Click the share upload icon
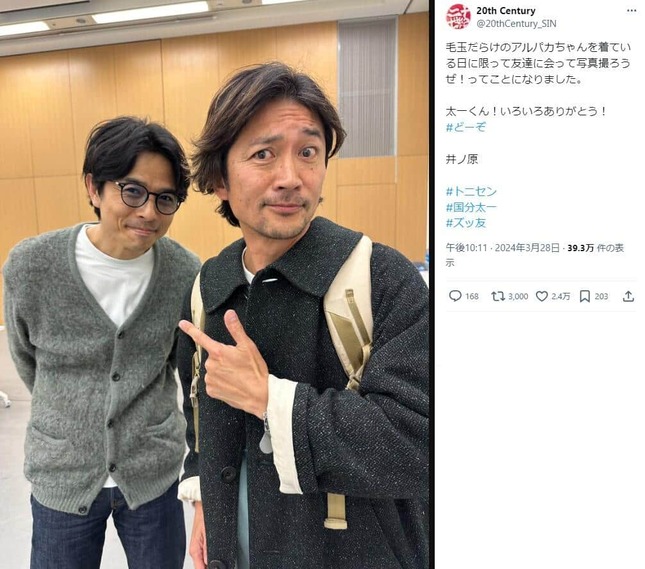Viewport: 645px width, 569px height. (x=628, y=296)
